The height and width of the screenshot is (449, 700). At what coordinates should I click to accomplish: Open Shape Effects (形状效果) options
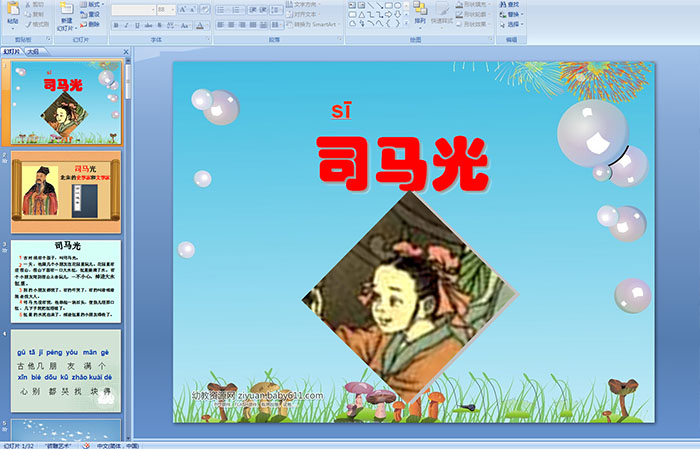474,24
